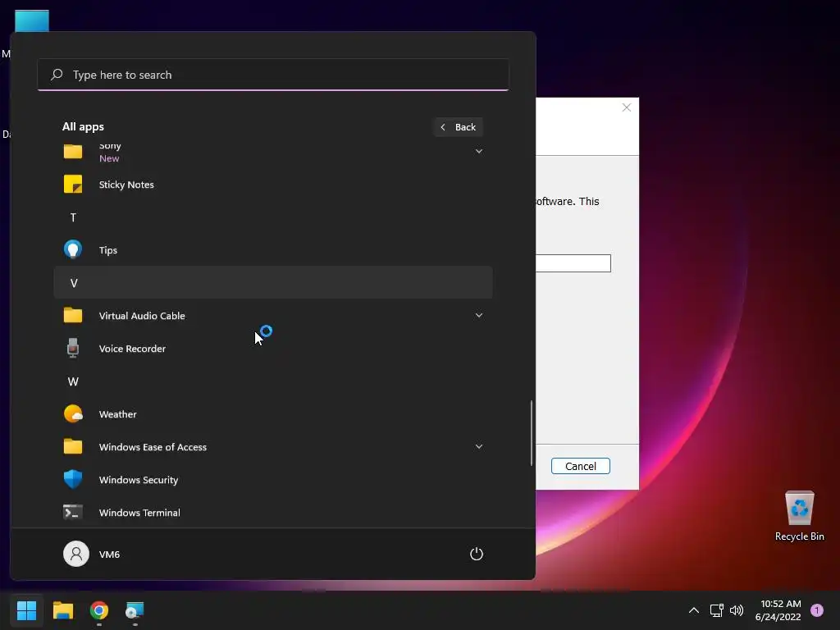Expand the Windows Ease of Access chevron

(x=479, y=446)
